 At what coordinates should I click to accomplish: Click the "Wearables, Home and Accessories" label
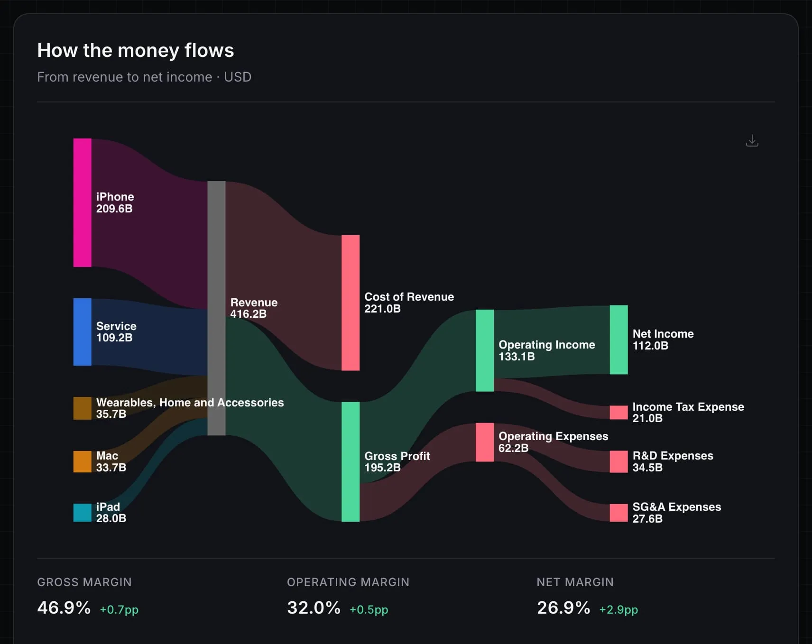pos(190,403)
